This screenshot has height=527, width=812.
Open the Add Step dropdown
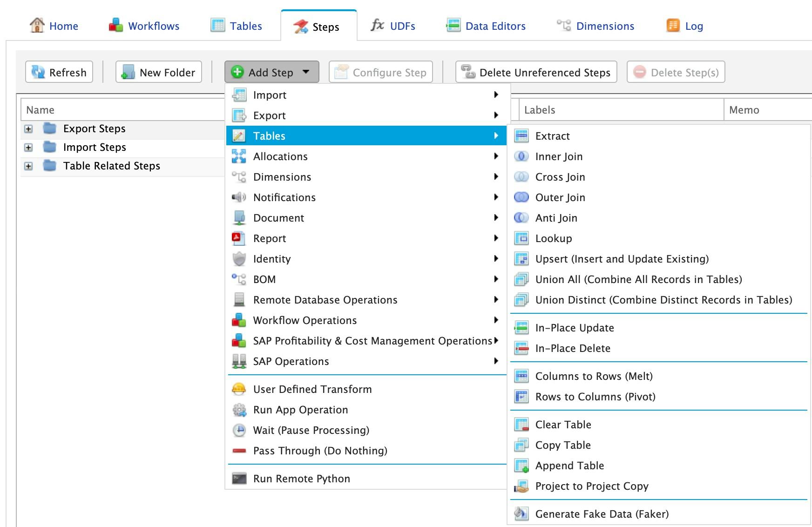click(271, 72)
